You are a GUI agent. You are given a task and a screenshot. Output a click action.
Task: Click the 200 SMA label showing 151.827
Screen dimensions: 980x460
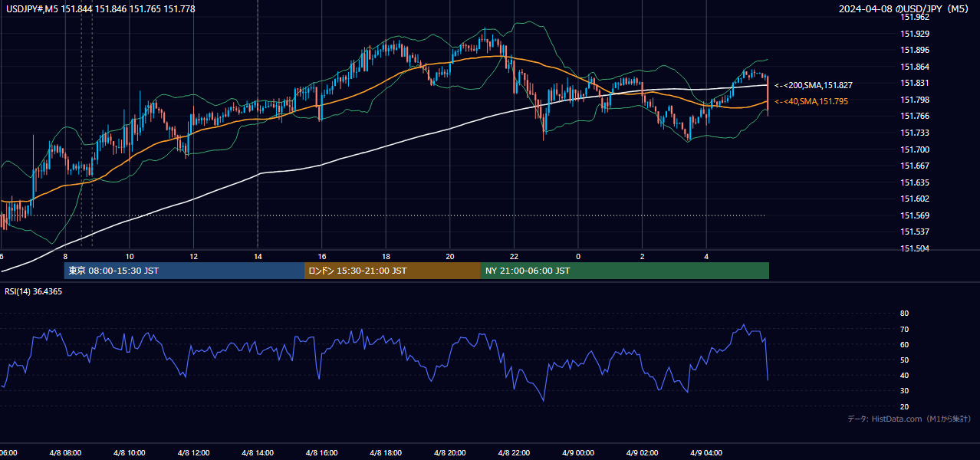pos(814,85)
